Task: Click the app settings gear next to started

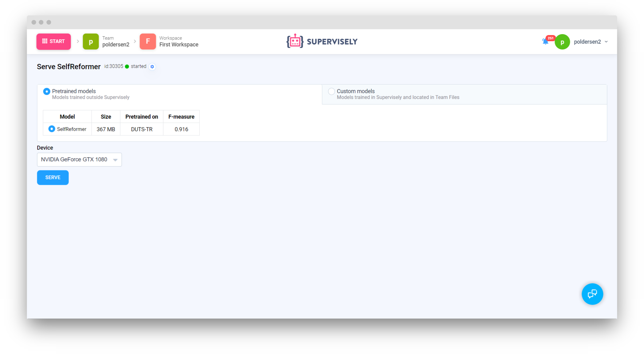Action: point(152,66)
